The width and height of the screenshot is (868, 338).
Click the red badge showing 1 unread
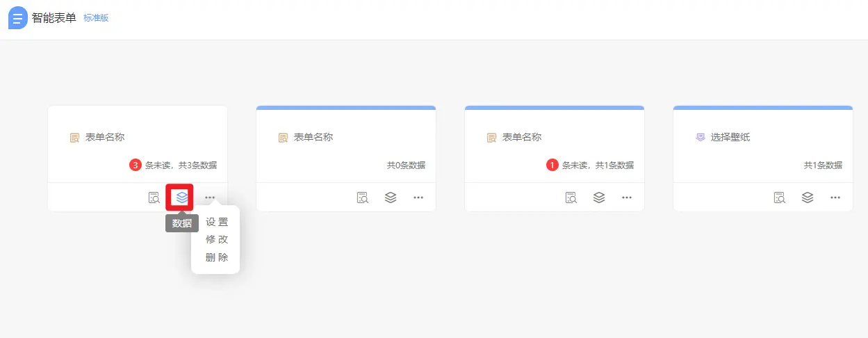tap(552, 166)
